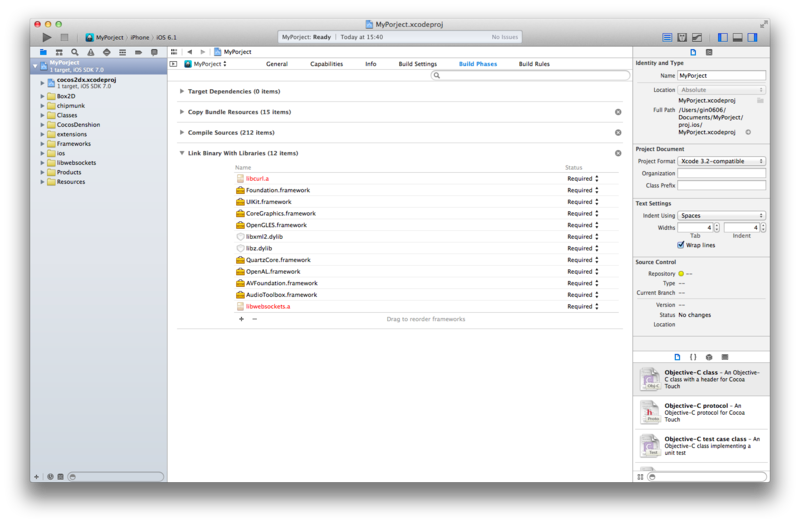The width and height of the screenshot is (800, 524).
Task: Open the Issue navigator warning icon
Action: coord(91,52)
